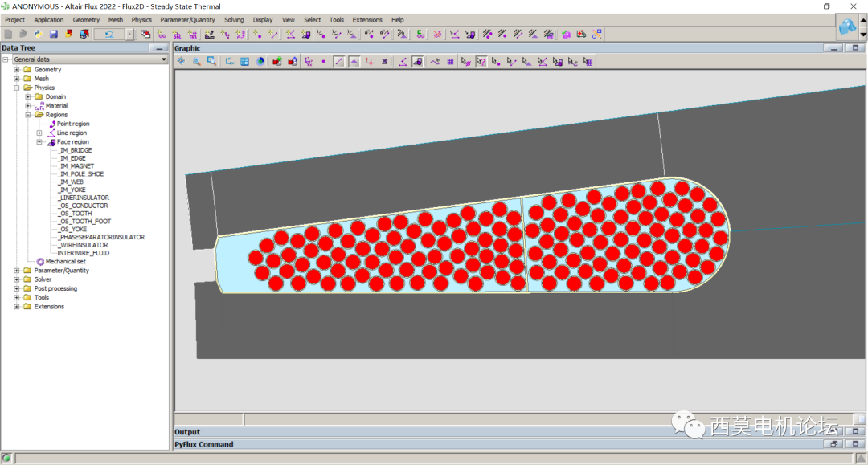Click the New project blank page icon

[8, 34]
